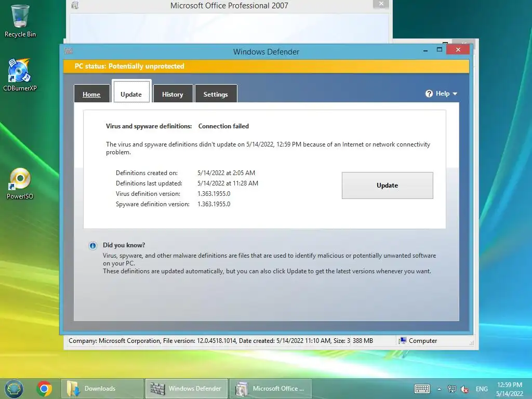The image size is (532, 399).
Task: Show hidden tray icons arrow
Action: tap(439, 389)
